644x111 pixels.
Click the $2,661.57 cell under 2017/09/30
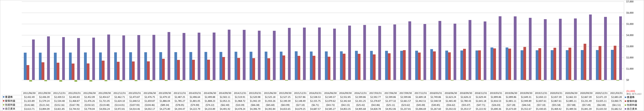(x=406, y=101)
